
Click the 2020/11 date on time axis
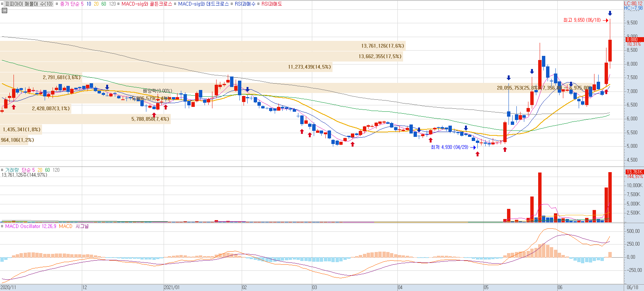tap(8, 288)
